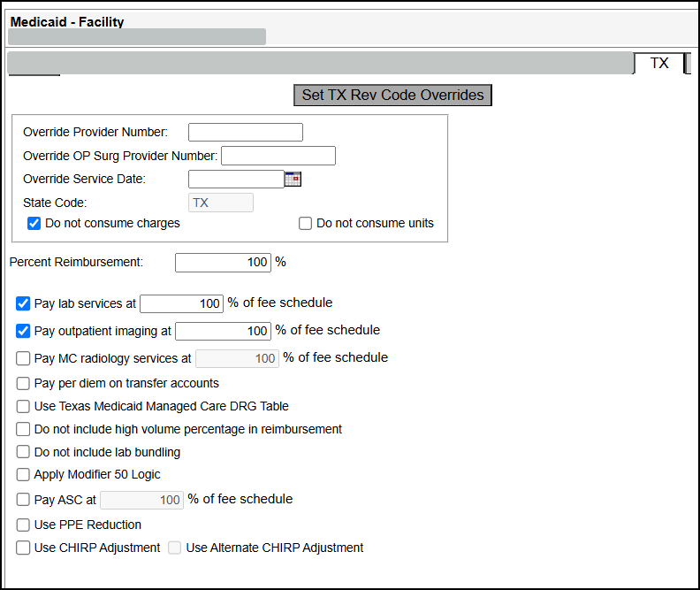Tick Do not include lab bundling
The image size is (700, 590).
point(23,452)
